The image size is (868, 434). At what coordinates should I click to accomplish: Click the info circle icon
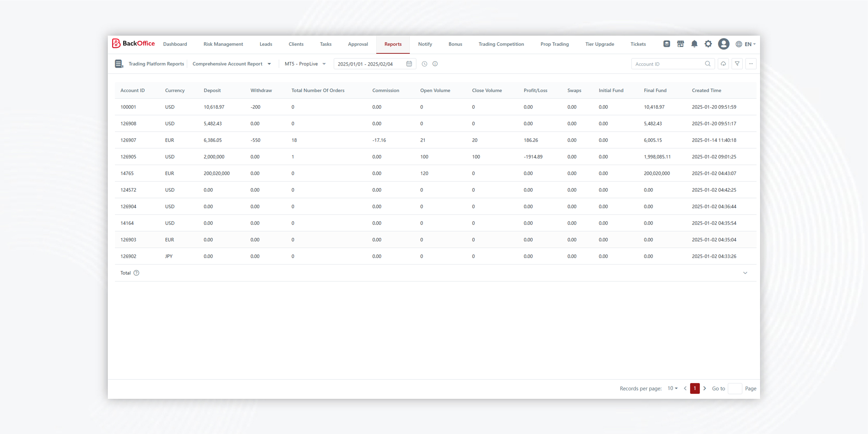[435, 64]
